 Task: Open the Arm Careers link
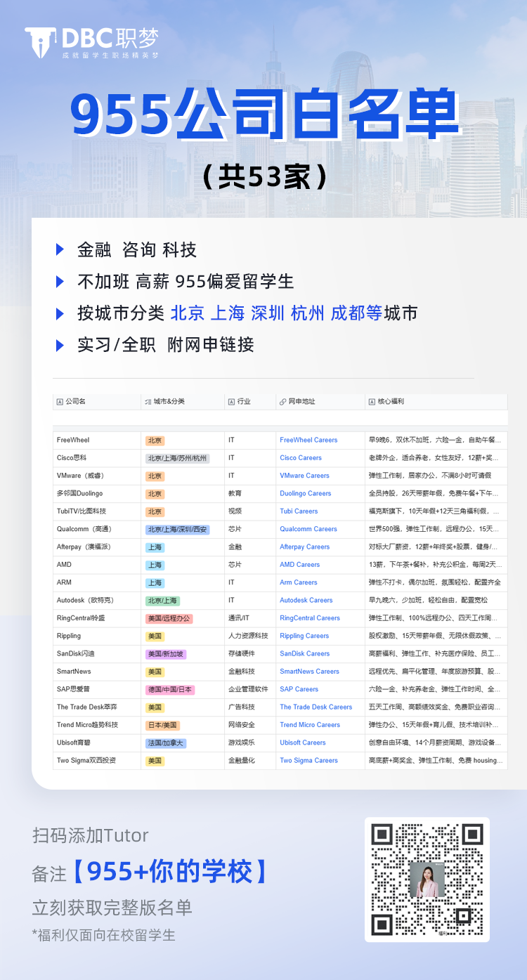pyautogui.click(x=299, y=582)
